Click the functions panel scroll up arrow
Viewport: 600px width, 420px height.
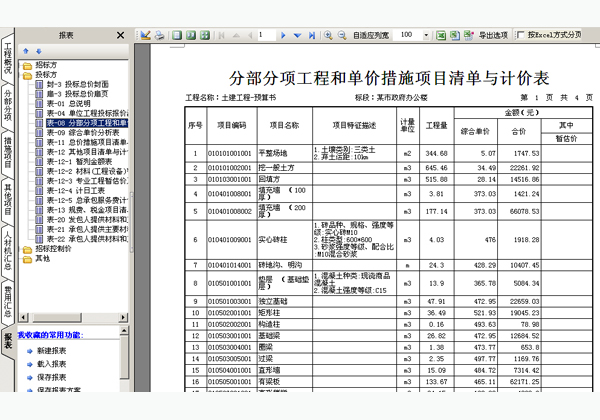point(124,330)
